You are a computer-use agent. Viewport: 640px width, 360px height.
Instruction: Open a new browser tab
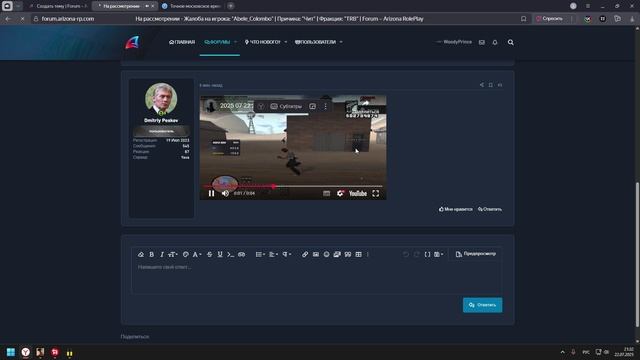coord(231,6)
